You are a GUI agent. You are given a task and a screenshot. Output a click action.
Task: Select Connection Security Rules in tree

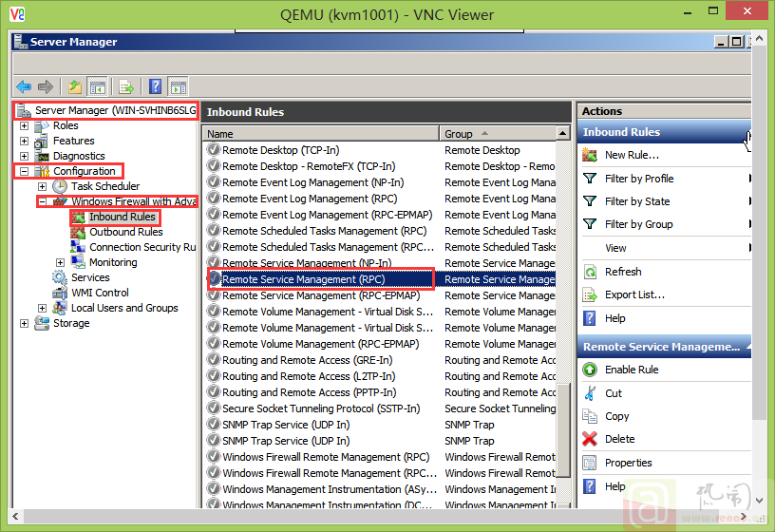(x=142, y=247)
